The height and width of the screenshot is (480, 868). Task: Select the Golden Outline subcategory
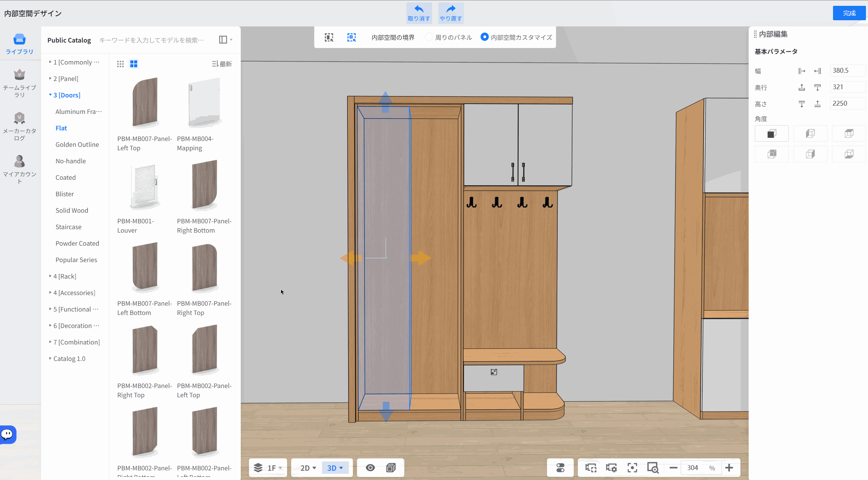click(x=77, y=144)
